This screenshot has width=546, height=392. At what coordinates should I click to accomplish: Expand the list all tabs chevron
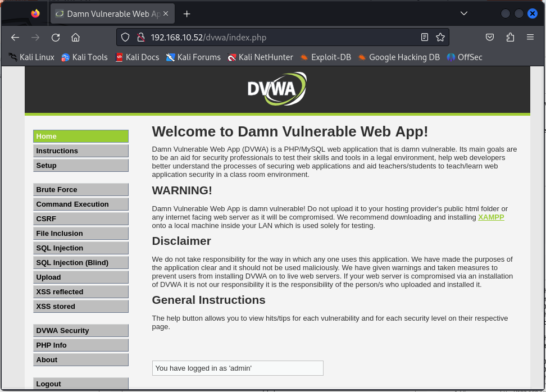coord(464,13)
